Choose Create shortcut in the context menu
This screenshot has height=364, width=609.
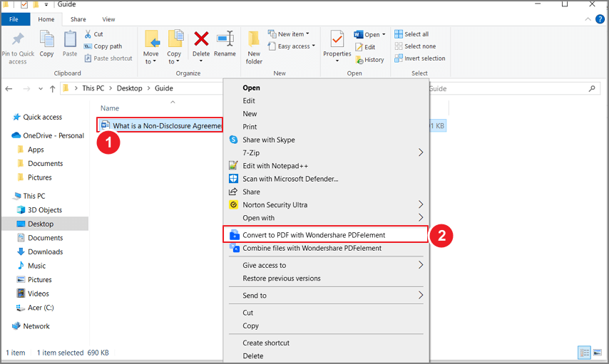(325, 343)
